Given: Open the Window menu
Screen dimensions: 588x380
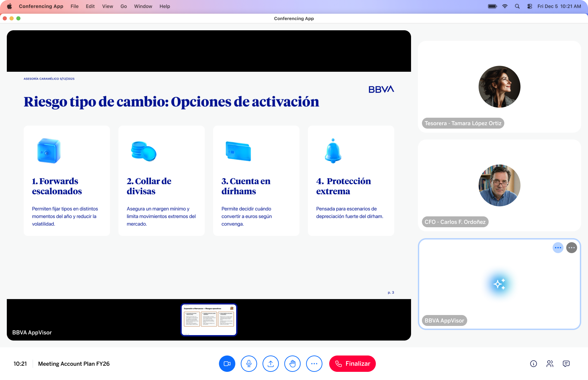Looking at the screenshot, I should coord(143,6).
